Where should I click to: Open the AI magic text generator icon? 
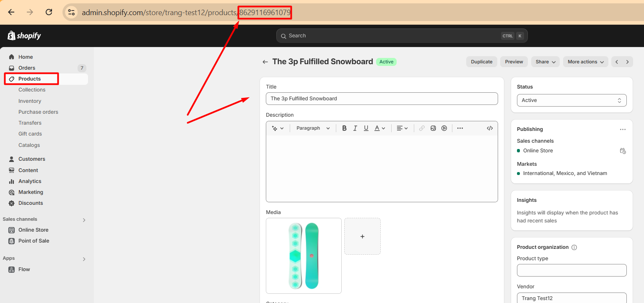click(278, 128)
